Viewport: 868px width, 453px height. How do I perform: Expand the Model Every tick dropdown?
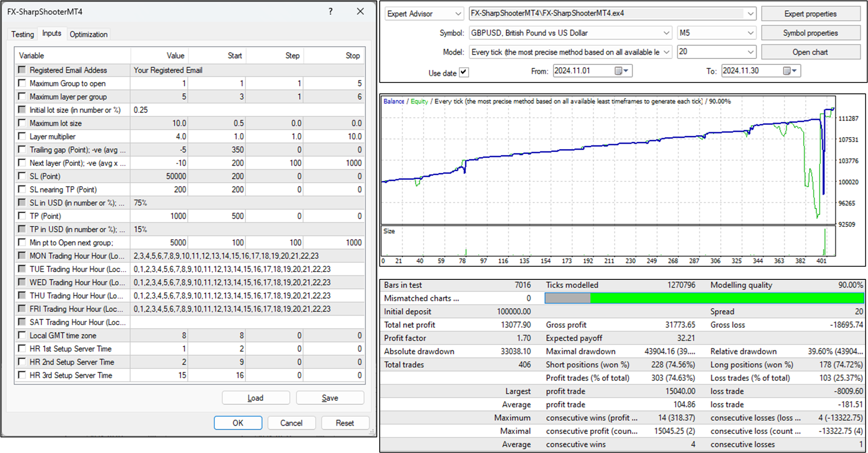(666, 52)
